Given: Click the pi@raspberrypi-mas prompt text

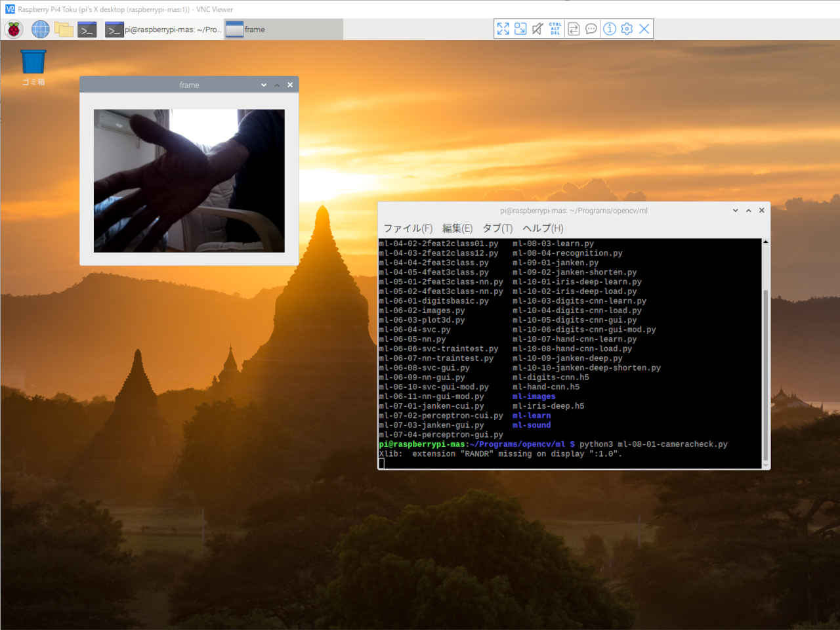Looking at the screenshot, I should coord(422,444).
